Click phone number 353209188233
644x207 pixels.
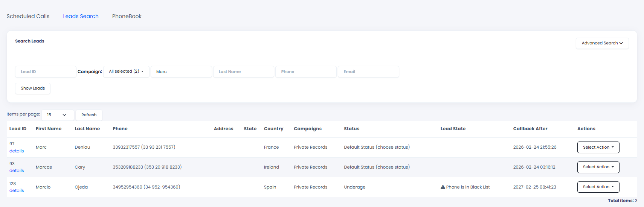(x=147, y=167)
